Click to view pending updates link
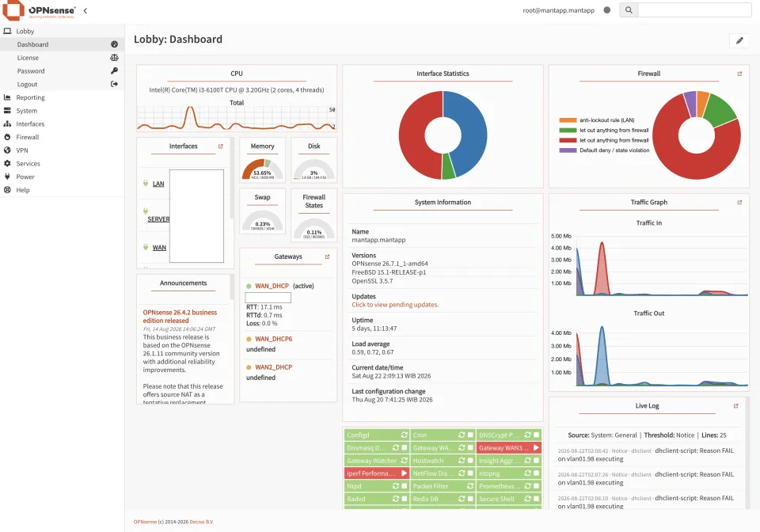The image size is (760, 532). pos(395,305)
